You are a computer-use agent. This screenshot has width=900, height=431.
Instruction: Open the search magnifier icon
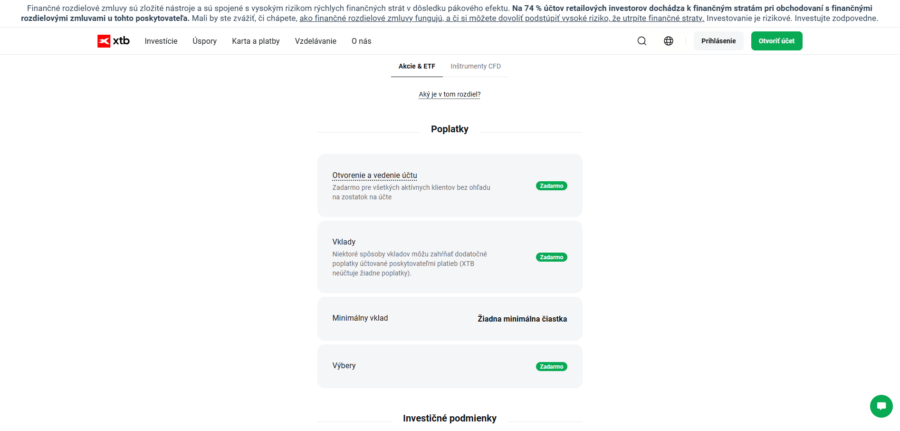[642, 41]
